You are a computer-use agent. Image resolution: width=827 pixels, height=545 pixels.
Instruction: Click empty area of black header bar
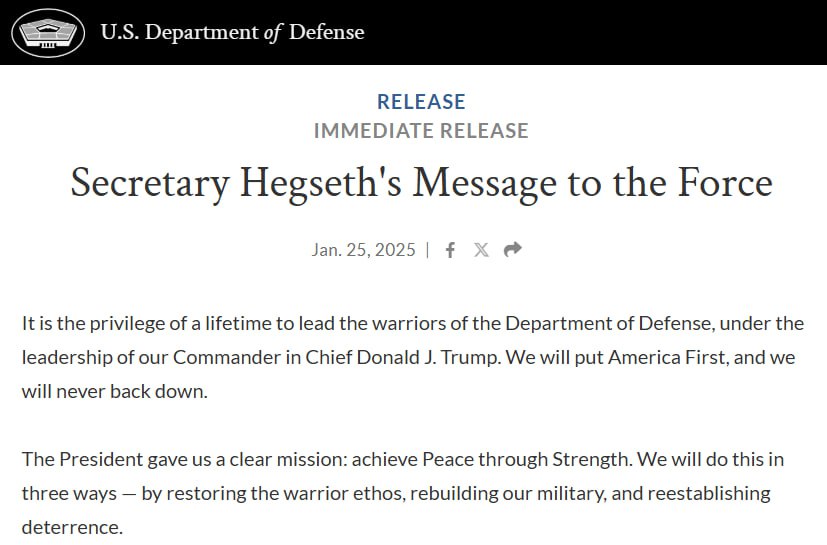pos(600,33)
